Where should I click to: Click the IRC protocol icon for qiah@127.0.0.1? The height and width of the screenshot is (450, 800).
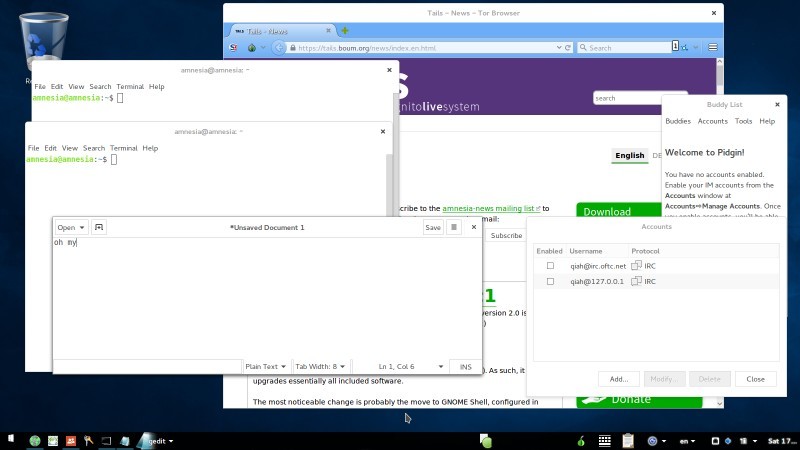[x=636, y=281]
